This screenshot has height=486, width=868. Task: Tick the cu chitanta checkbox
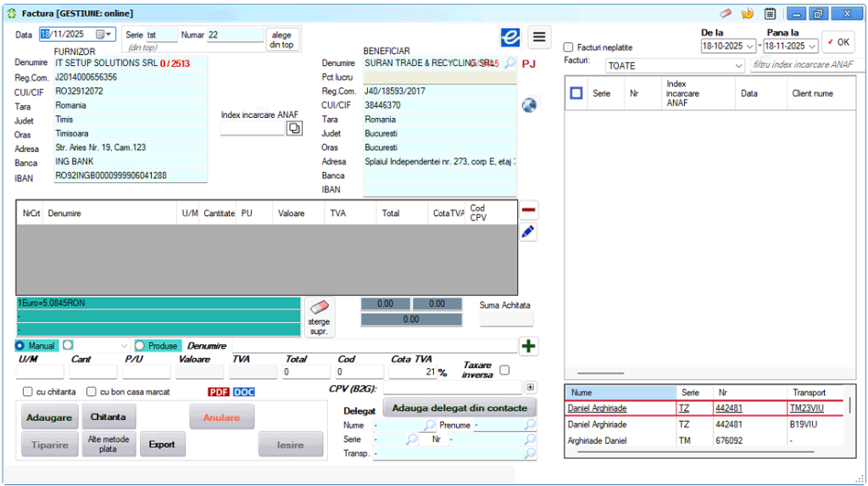pos(28,392)
